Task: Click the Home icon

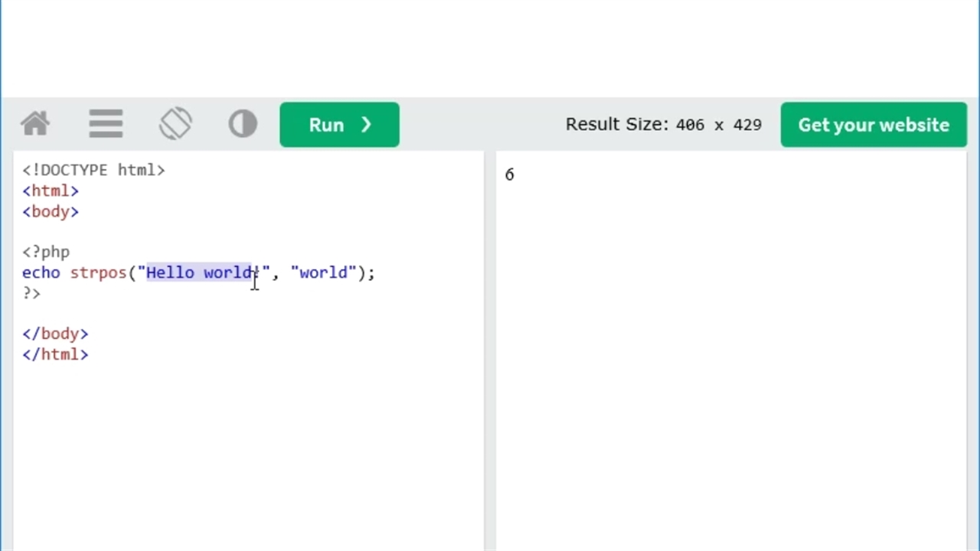Action: point(34,124)
